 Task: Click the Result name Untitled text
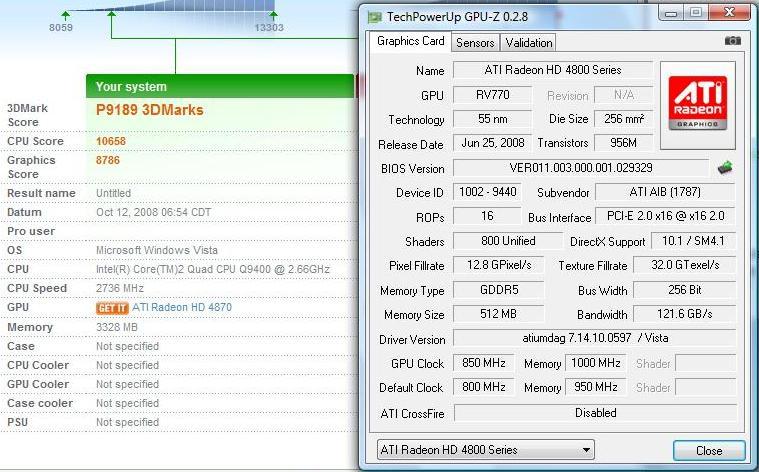pos(113,193)
